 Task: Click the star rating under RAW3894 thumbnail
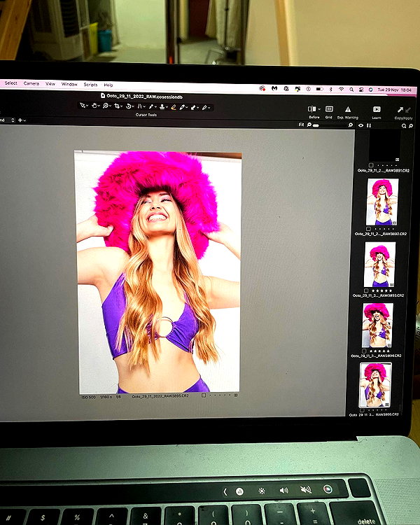coord(379,351)
